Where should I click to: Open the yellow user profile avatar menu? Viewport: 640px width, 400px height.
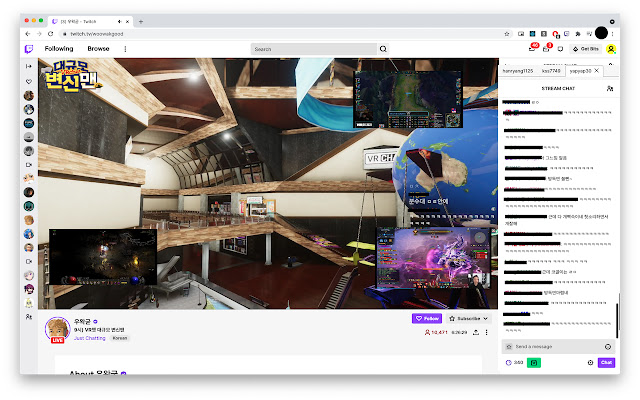coord(611,49)
